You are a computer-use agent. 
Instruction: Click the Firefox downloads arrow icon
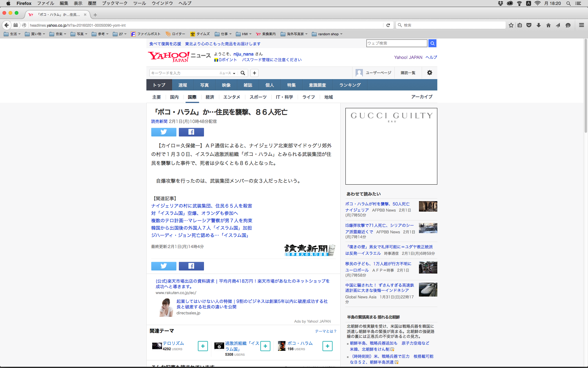[x=538, y=25]
